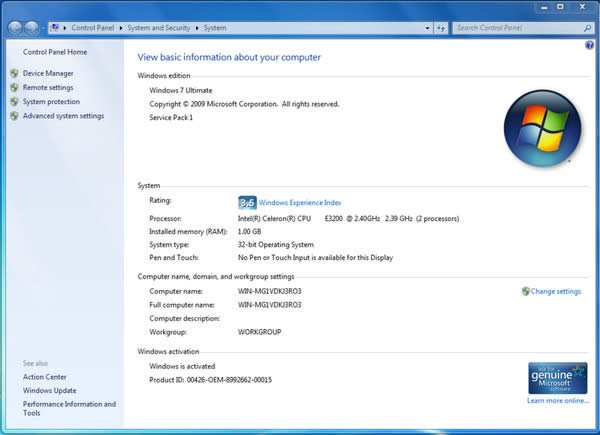The width and height of the screenshot is (600, 435).
Task: Open Windows Update under See also
Action: coord(49,390)
